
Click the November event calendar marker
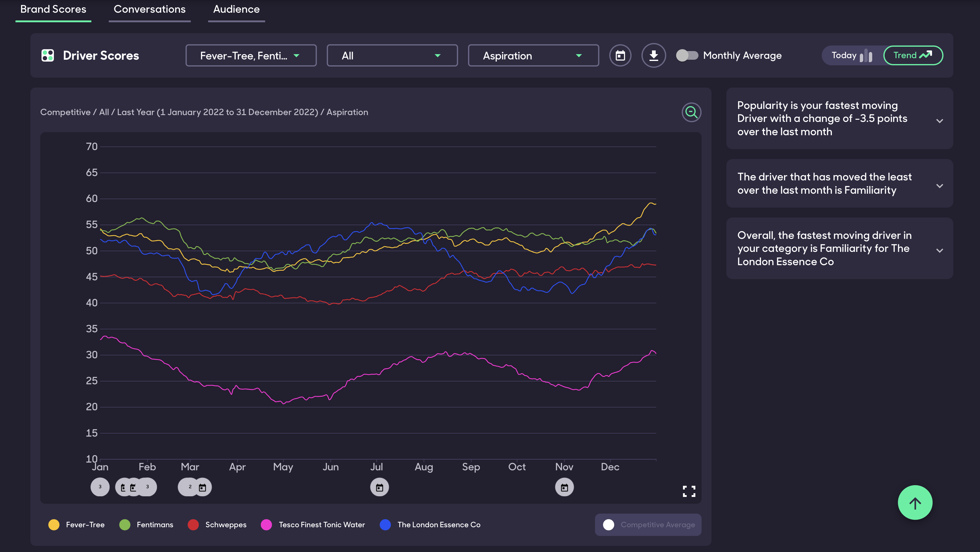pos(564,487)
